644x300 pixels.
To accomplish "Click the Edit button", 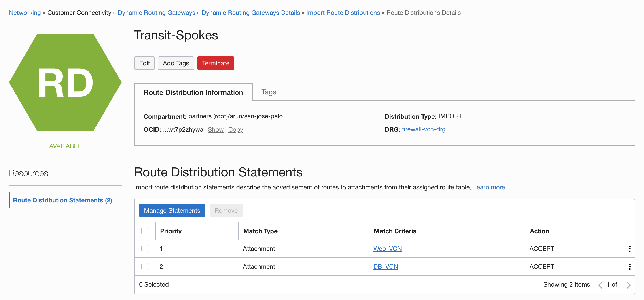I will [144, 63].
